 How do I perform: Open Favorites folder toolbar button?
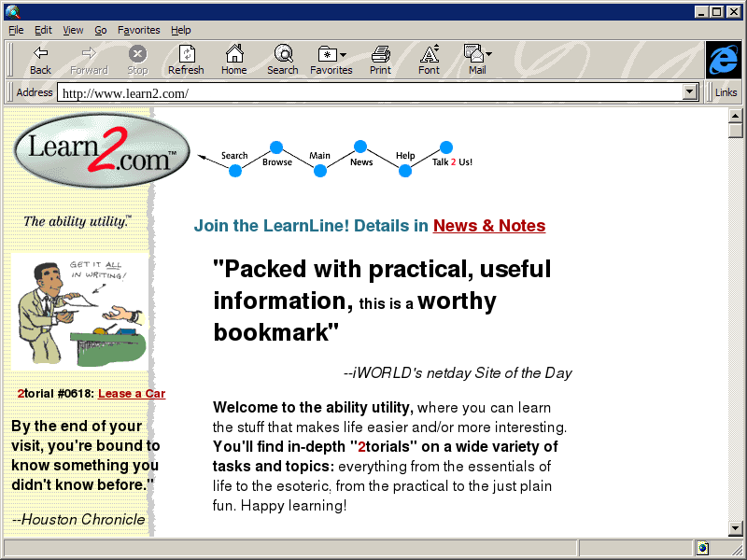[331, 60]
